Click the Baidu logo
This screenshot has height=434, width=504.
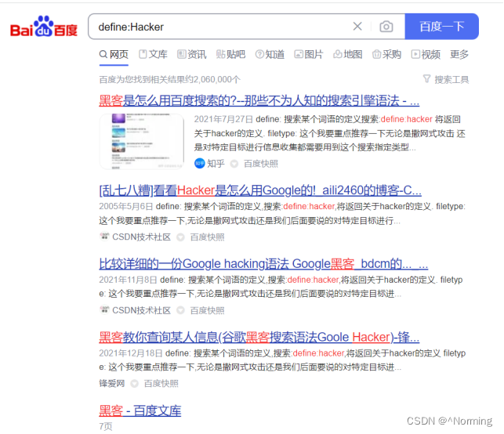click(44, 27)
